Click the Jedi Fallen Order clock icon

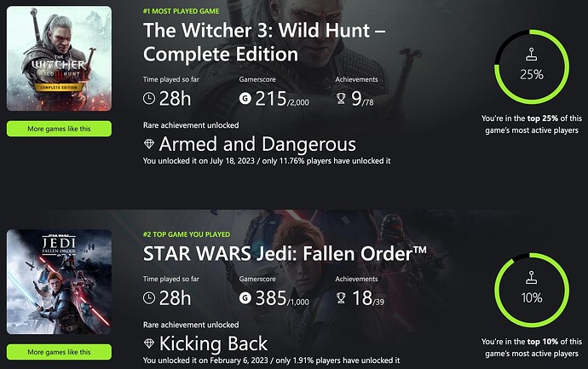coord(149,298)
